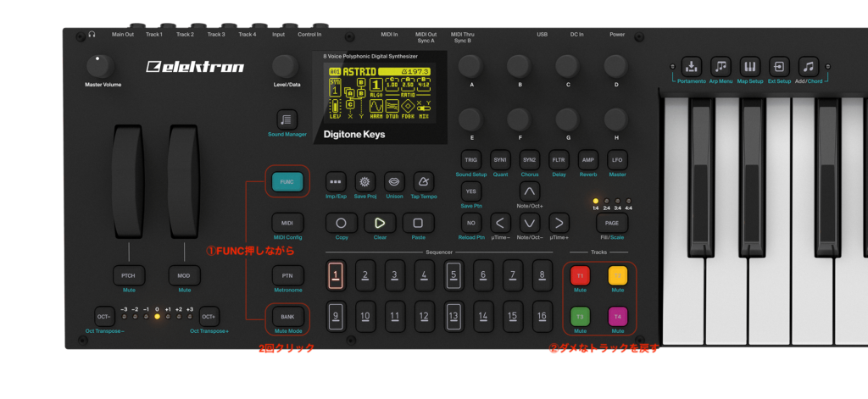
Task: Click the Portamento button above the keyboard
Action: 691,66
